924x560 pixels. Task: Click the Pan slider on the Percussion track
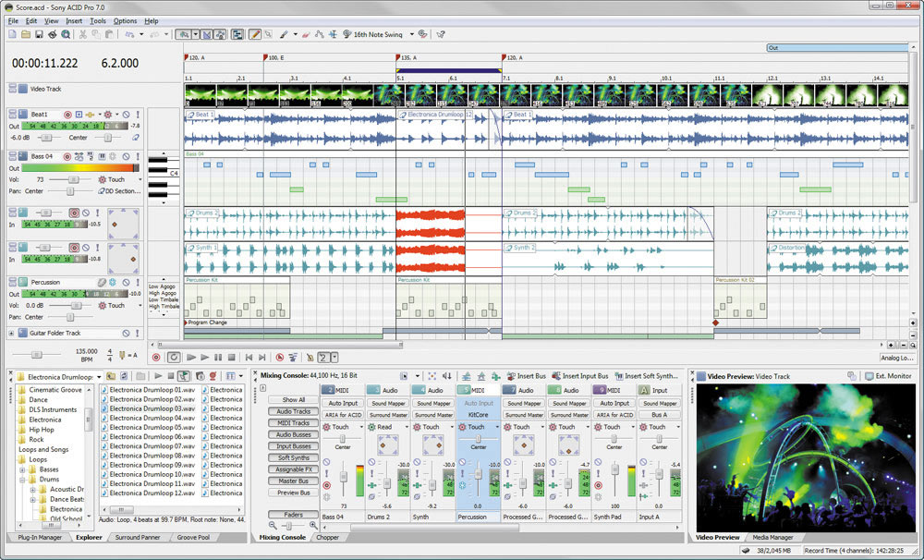(70, 317)
